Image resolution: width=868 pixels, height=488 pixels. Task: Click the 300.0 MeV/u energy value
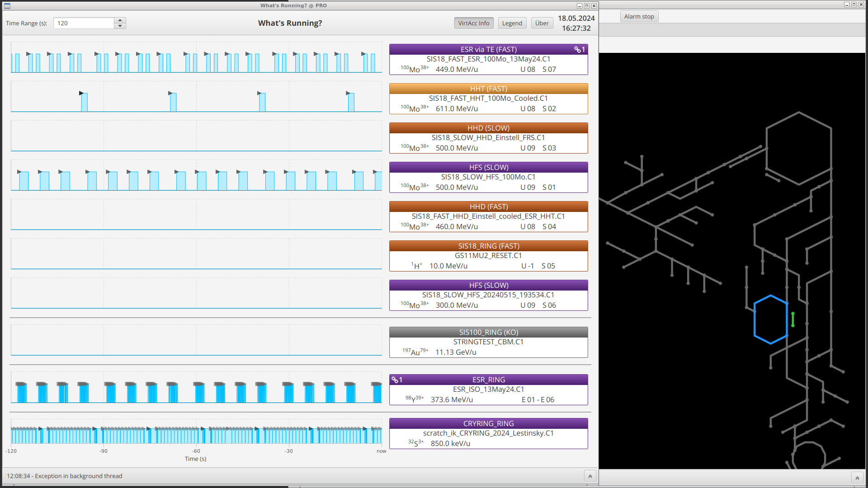pos(457,305)
